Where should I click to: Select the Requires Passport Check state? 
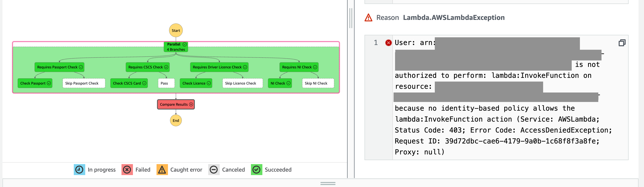coord(59,67)
